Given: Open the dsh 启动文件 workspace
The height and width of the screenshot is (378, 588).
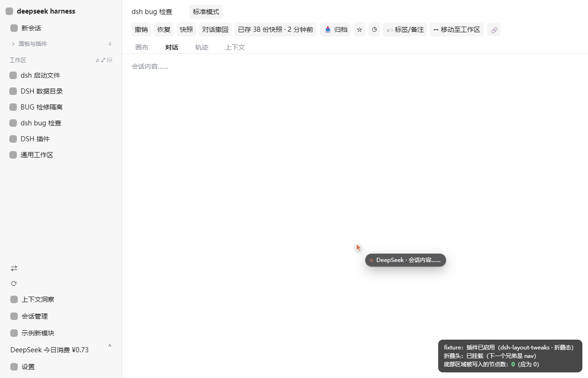Looking at the screenshot, I should [x=61, y=75].
